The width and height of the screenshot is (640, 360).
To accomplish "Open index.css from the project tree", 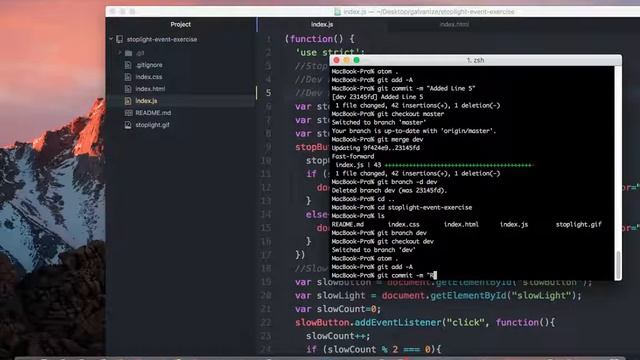I will click(149, 77).
